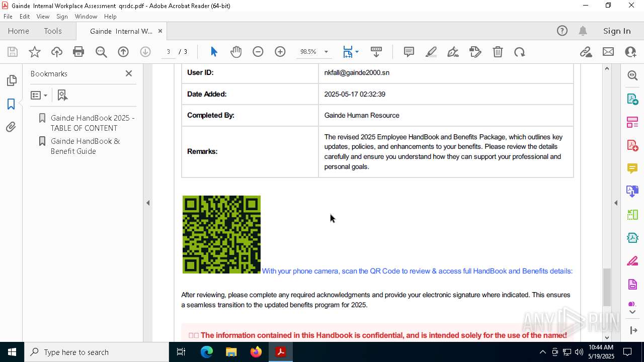Image resolution: width=644 pixels, height=362 pixels.
Task: Open the attachments paperclip panel
Action: pos(11,127)
